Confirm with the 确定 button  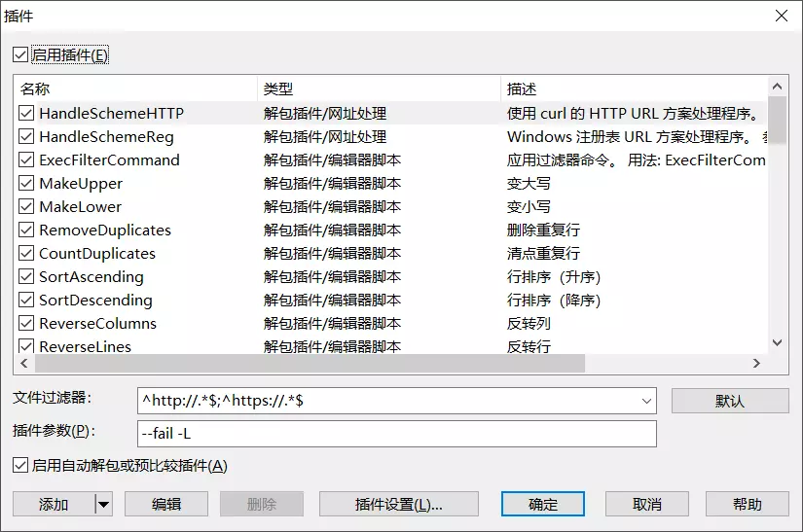coord(543,504)
